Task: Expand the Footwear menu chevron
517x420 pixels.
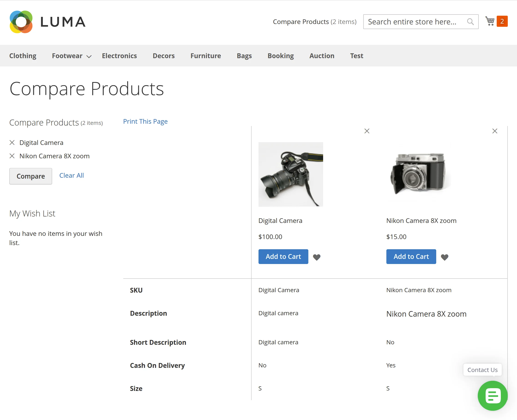Action: pyautogui.click(x=89, y=56)
